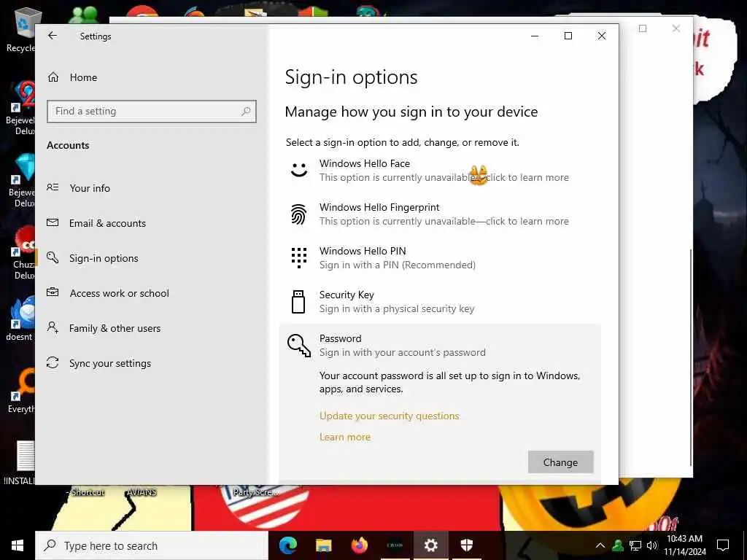Click the green user tray icon
This screenshot has height=560, width=747.
(x=617, y=545)
